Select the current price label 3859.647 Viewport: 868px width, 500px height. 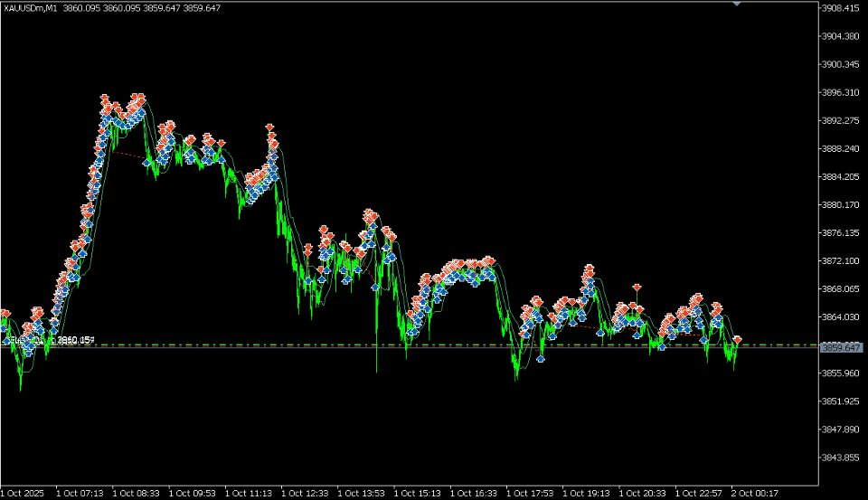[840, 348]
